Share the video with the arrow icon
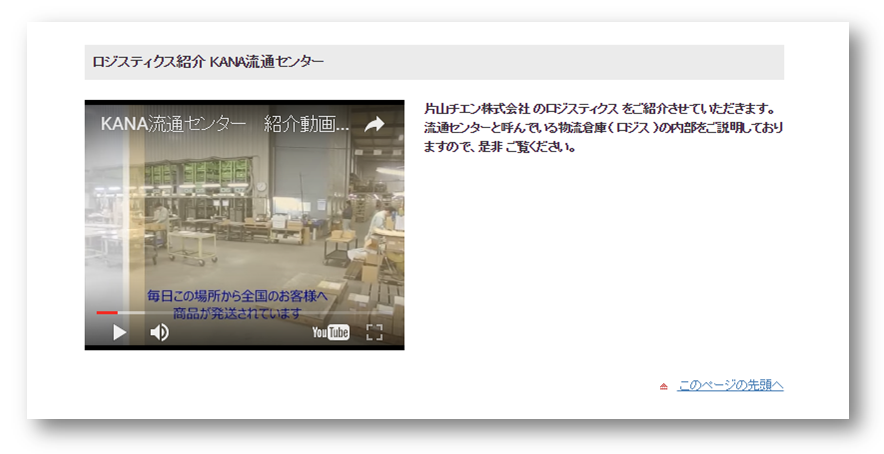Screen dimensions: 884x454 coord(374,125)
